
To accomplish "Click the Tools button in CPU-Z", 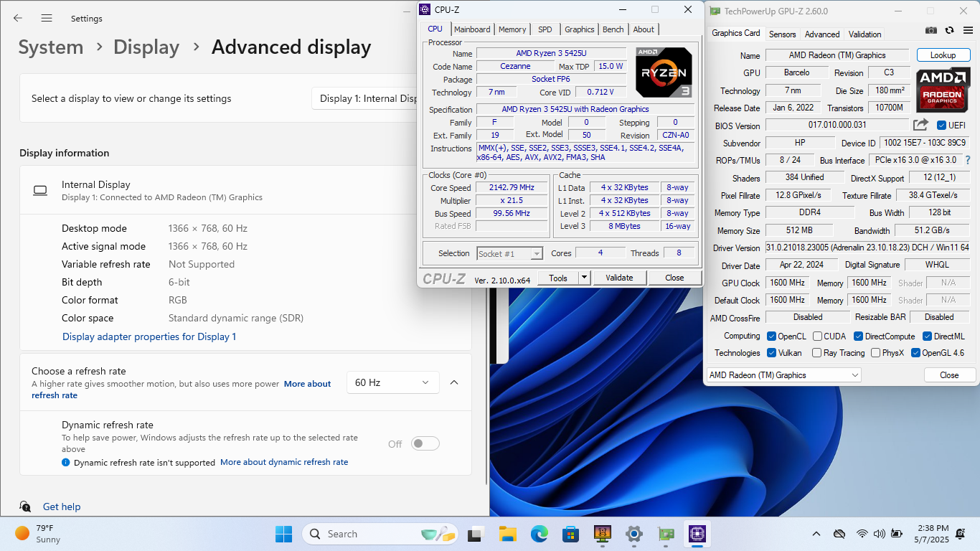I will pyautogui.click(x=558, y=278).
